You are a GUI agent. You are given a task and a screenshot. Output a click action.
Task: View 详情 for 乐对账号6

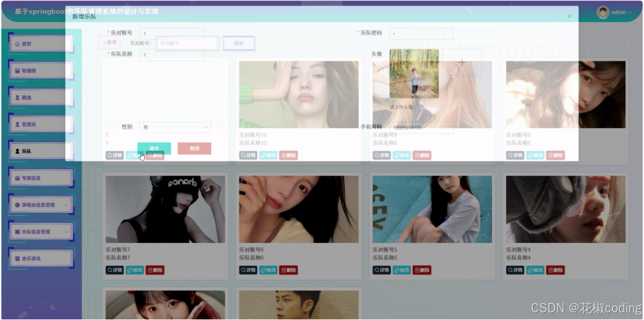[x=248, y=270]
